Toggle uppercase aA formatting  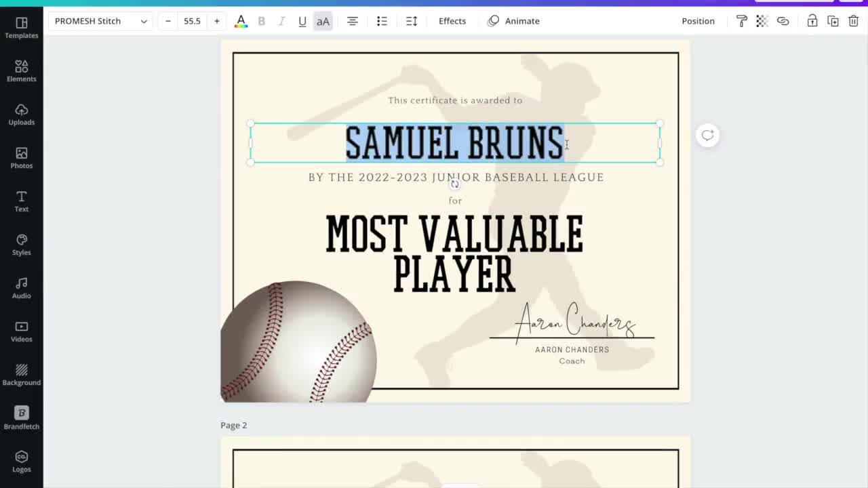pos(323,21)
